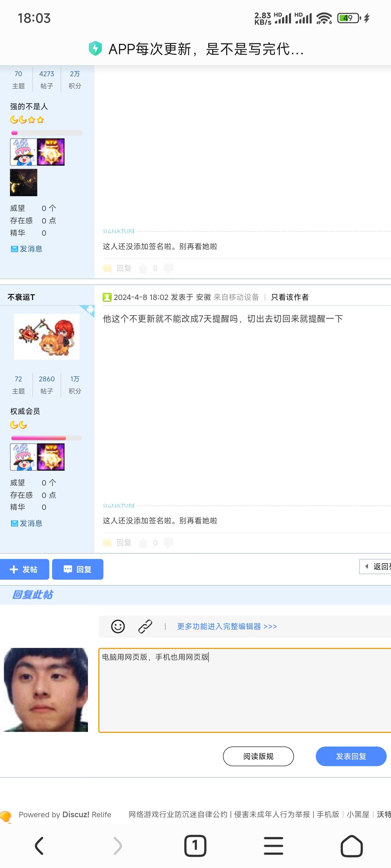Viewport: 391px width, 868px height.
Task: View purple star medal of upper poster
Action: pyautogui.click(x=51, y=152)
